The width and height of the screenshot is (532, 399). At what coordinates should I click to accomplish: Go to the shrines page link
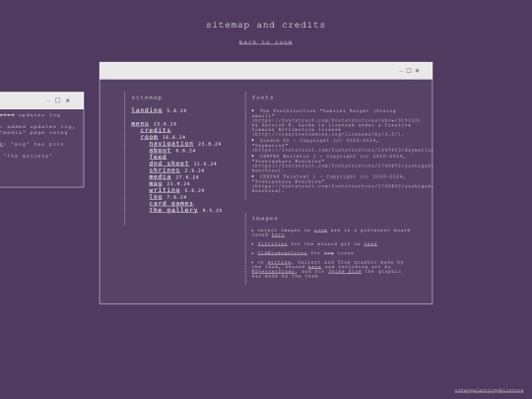(x=165, y=170)
